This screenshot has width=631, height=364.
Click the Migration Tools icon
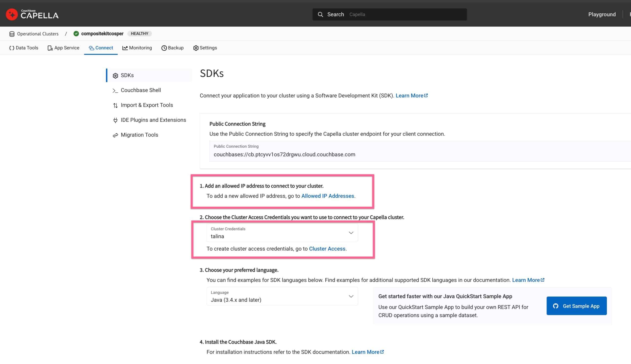pos(115,135)
